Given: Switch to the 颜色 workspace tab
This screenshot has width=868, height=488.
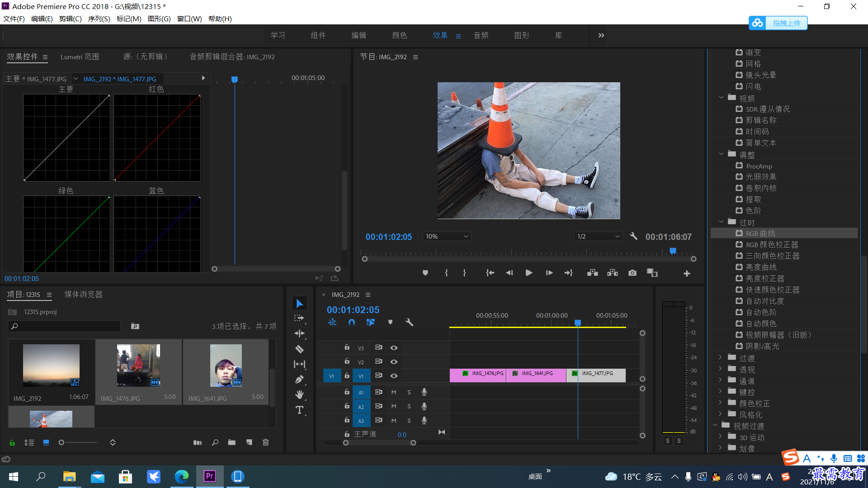Looking at the screenshot, I should tap(400, 35).
